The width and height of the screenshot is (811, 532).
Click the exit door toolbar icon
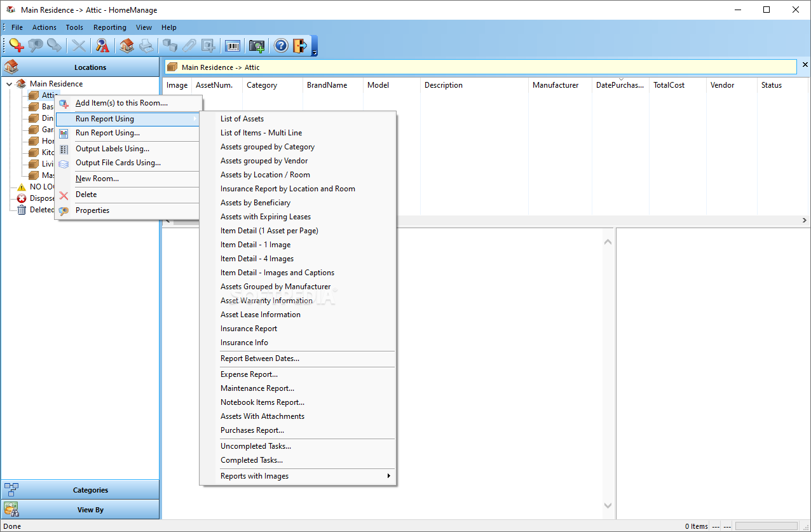click(300, 46)
